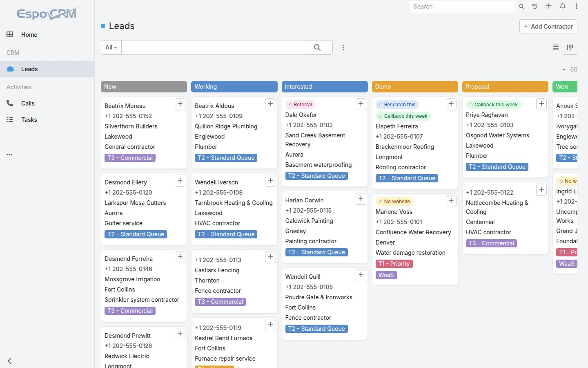Click Poudre Gate & Ironworks text

pos(318,297)
